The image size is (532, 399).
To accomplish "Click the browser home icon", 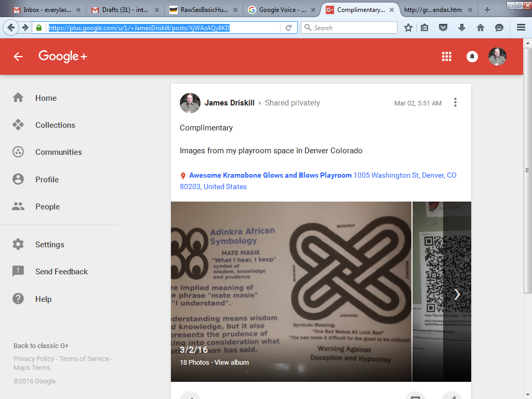I will click(x=481, y=28).
